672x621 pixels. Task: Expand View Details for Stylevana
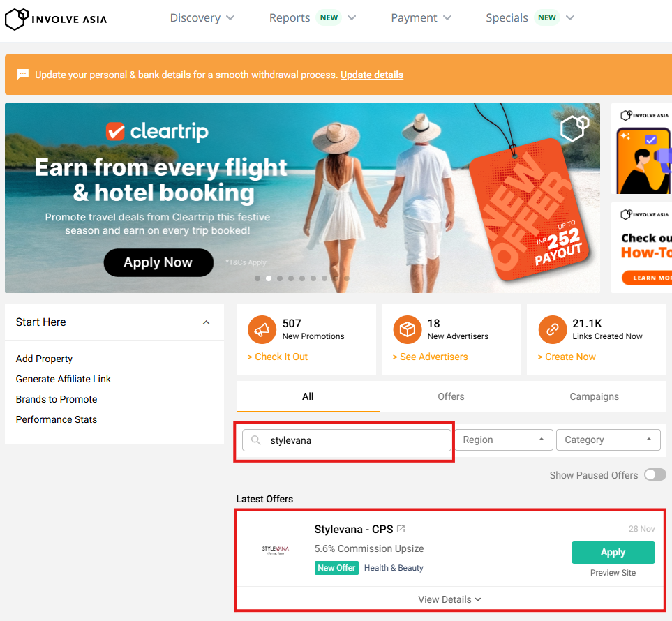[449, 599]
